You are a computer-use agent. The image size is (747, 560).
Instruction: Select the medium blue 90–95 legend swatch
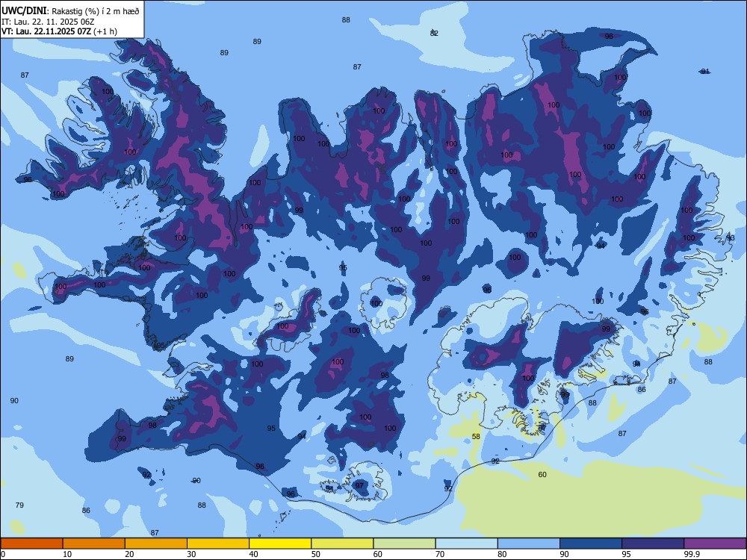(591, 544)
